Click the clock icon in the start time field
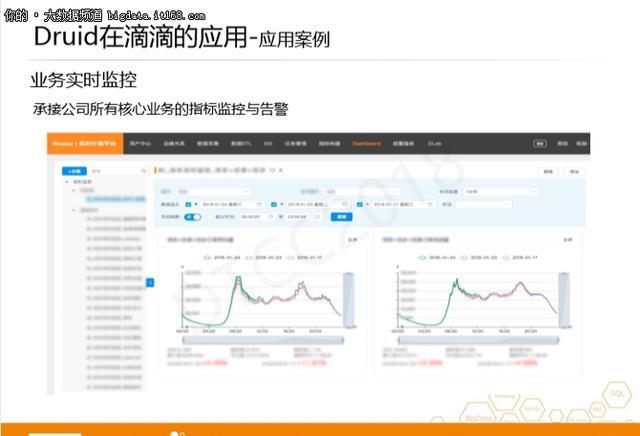This screenshot has height=436, width=640. (271, 217)
